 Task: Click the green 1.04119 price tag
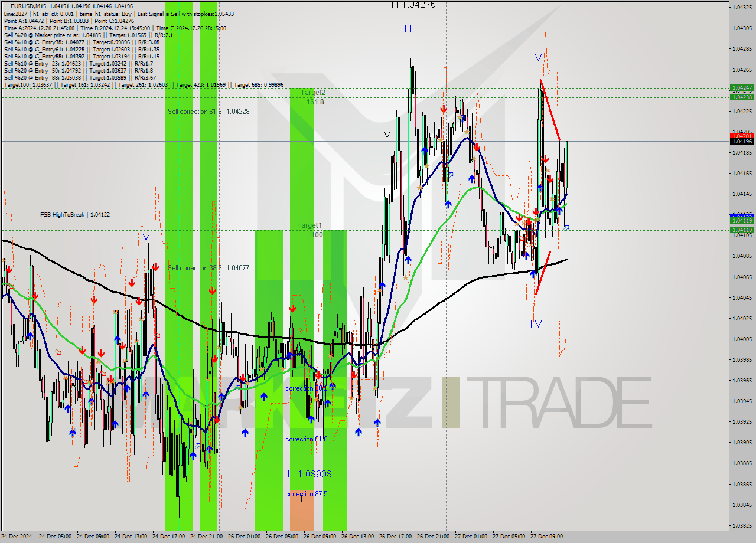click(x=741, y=220)
